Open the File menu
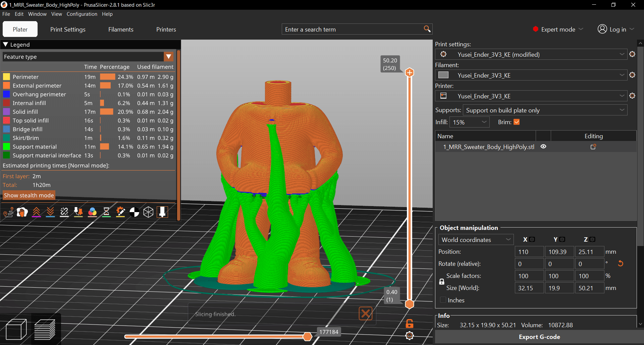Viewport: 644px width, 345px height. point(6,14)
